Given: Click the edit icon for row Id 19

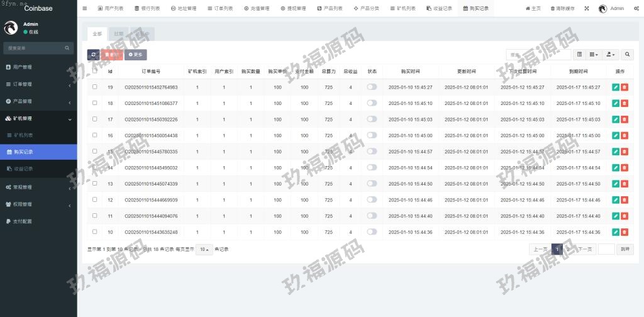Looking at the screenshot, I should (616, 87).
